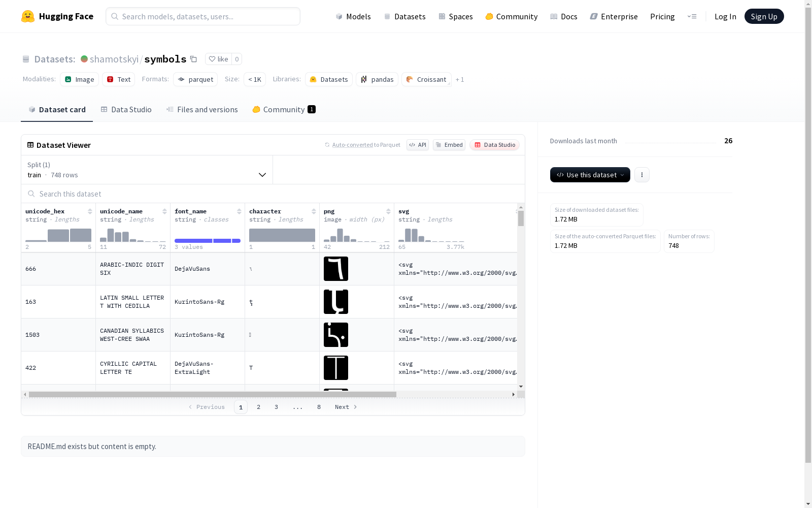Screen dimensions: 812x508
Task: Click the png width histogram
Action: pos(357,235)
